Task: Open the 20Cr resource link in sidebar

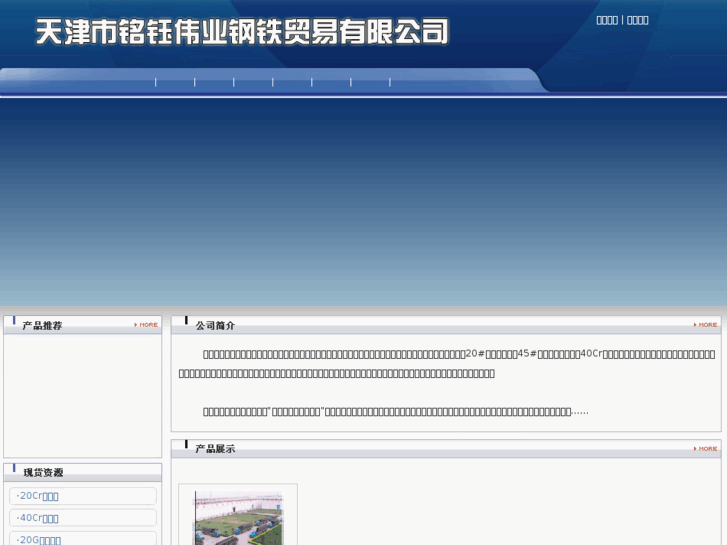Action: click(37, 496)
